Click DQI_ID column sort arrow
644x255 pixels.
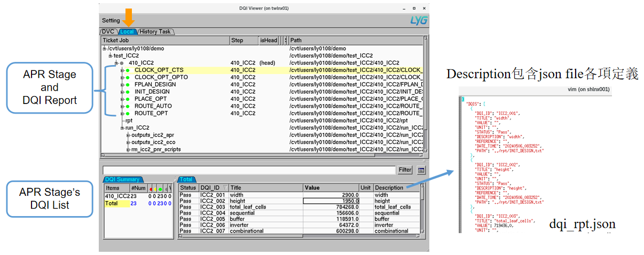224,188
